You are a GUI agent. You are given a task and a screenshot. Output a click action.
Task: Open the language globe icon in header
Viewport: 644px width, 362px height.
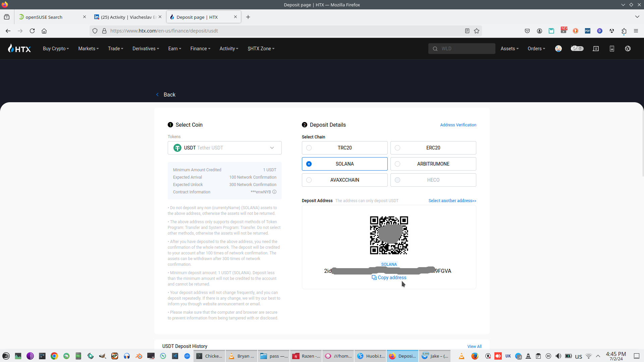(628, 49)
